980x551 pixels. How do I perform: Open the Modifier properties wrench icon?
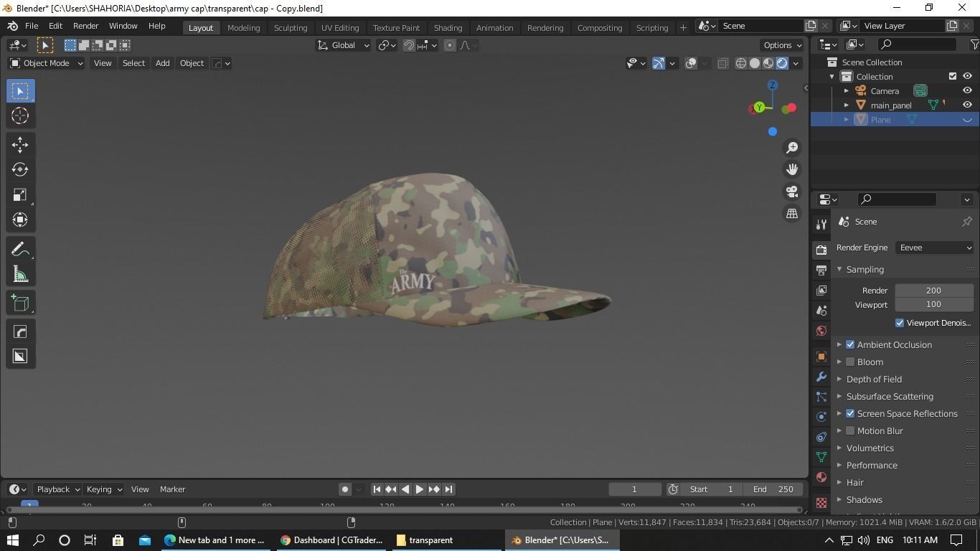click(x=821, y=377)
